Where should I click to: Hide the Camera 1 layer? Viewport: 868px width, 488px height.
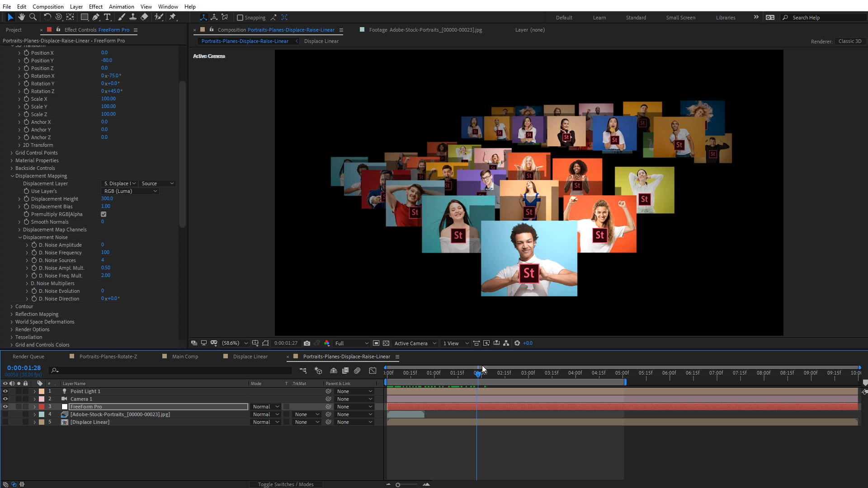pyautogui.click(x=5, y=399)
